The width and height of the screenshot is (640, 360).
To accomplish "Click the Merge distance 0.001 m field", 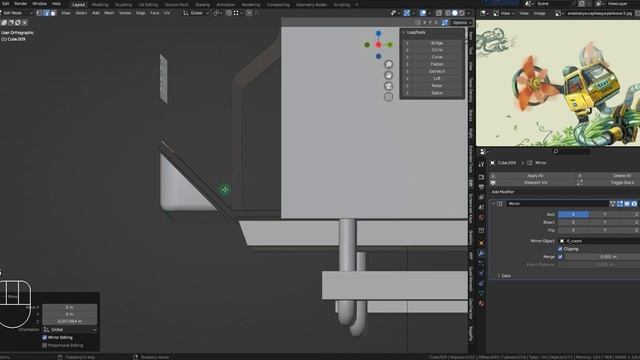I will [x=602, y=257].
